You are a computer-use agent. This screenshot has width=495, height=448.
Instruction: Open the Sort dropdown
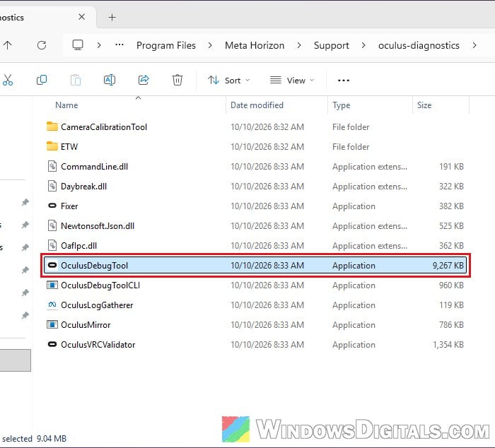pos(229,81)
